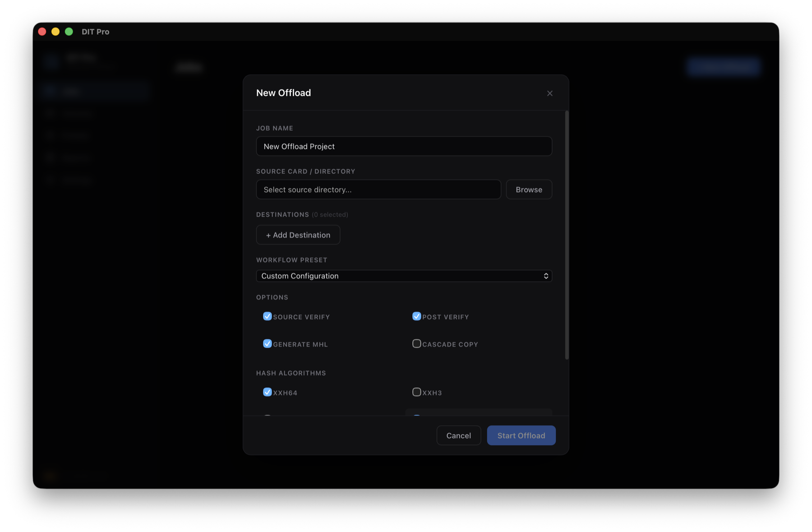
Task: Disable the Generate MHL option
Action: pyautogui.click(x=268, y=343)
